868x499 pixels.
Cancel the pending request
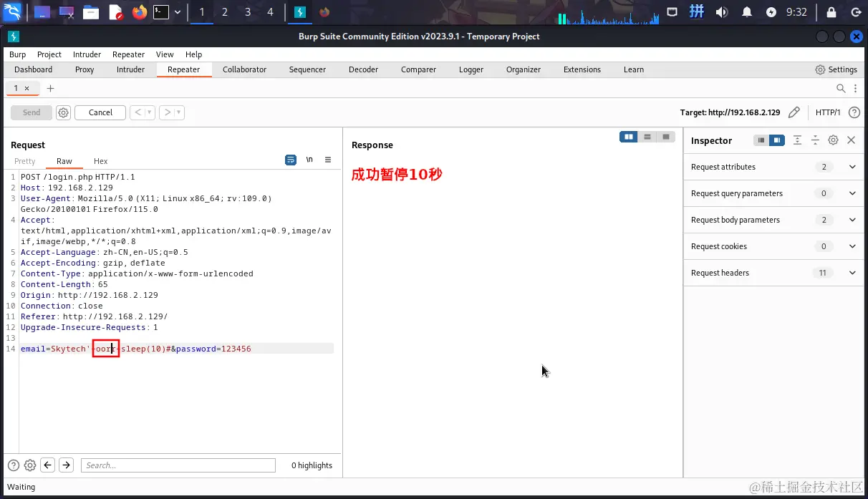[x=100, y=112]
